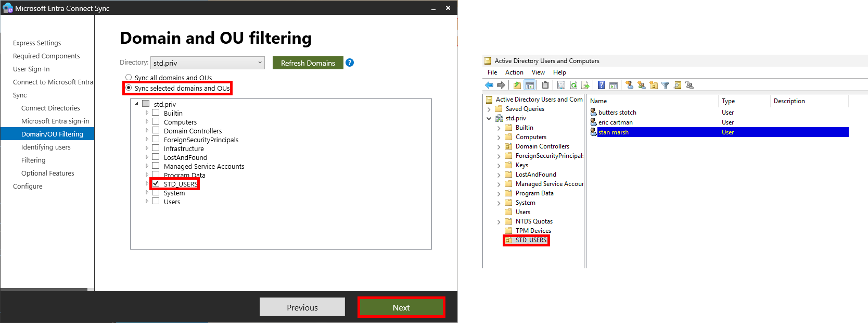Expand NTDS Quotas in ADUC tree
868x323 pixels.
point(499,222)
